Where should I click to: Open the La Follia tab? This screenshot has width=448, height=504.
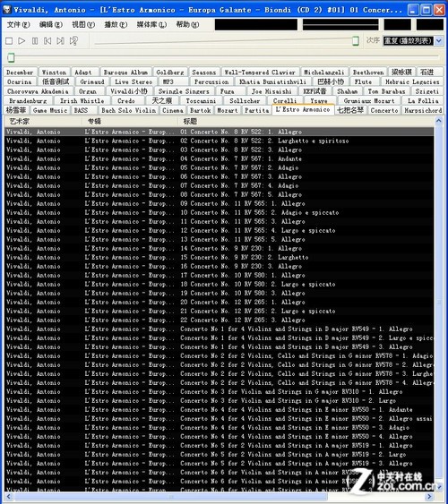click(x=423, y=101)
